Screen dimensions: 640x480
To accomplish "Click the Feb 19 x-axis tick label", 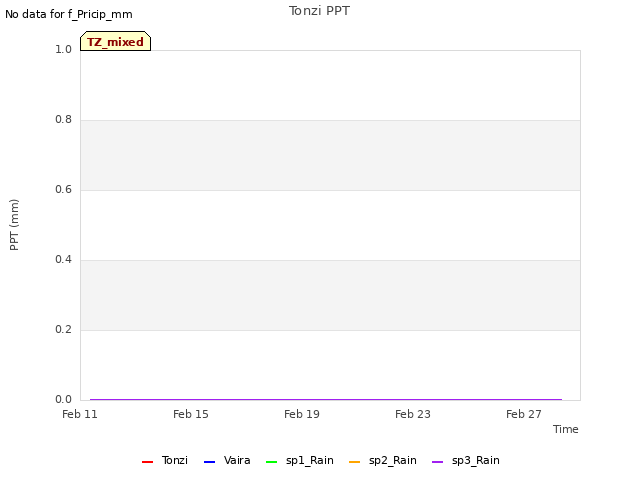I will [302, 414].
